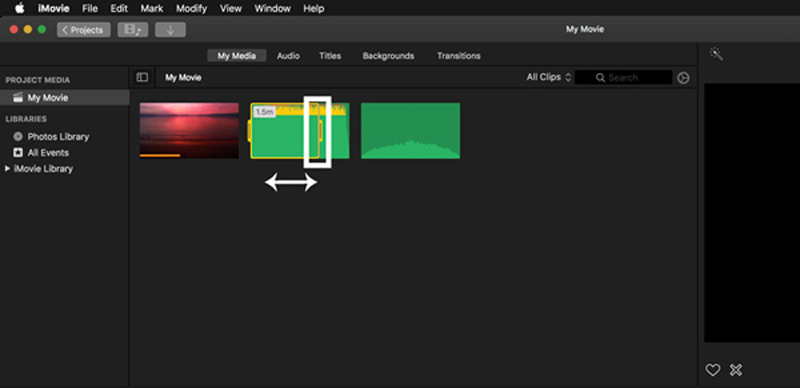The height and width of the screenshot is (388, 800).
Task: Switch to the Titles tab
Action: pyautogui.click(x=330, y=56)
